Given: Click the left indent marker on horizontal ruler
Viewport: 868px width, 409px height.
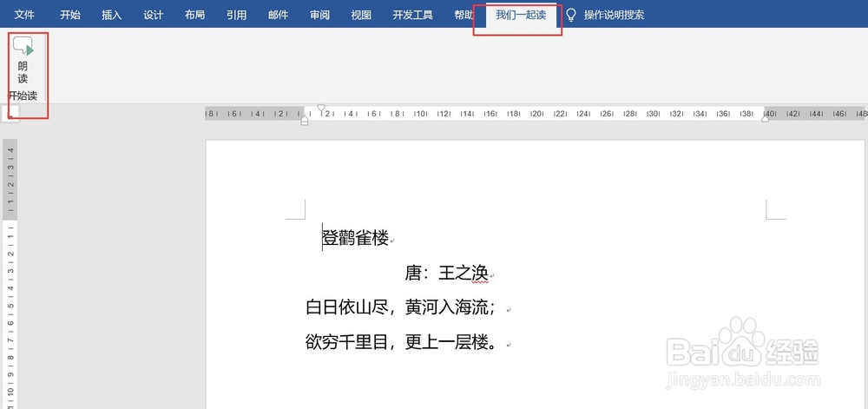Looking at the screenshot, I should pyautogui.click(x=304, y=120).
